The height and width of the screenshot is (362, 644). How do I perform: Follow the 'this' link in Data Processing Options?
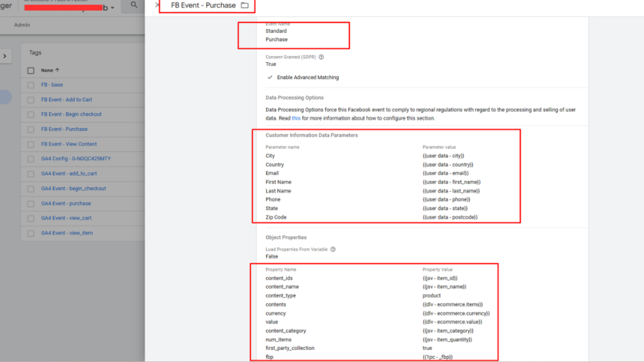[296, 118]
